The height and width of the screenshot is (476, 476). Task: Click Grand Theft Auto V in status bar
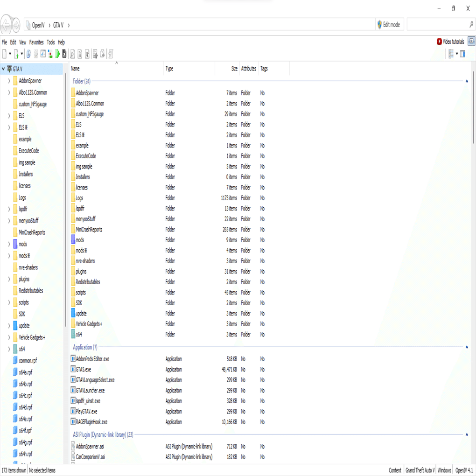tap(420, 470)
